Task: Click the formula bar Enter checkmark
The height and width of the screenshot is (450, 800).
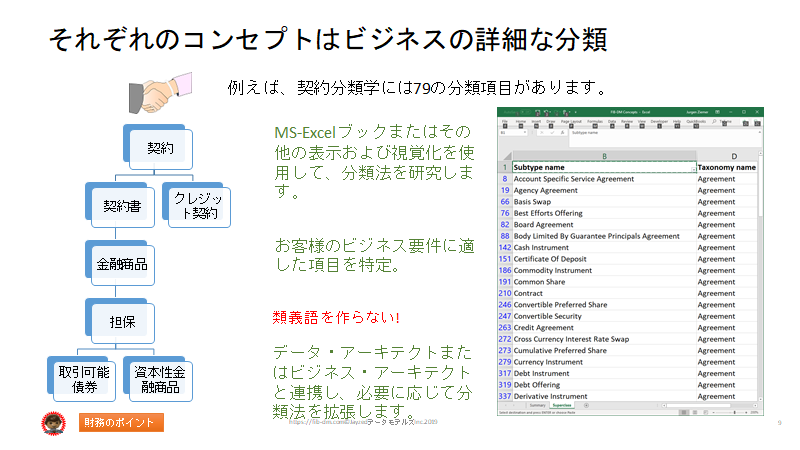Action: coord(552,133)
